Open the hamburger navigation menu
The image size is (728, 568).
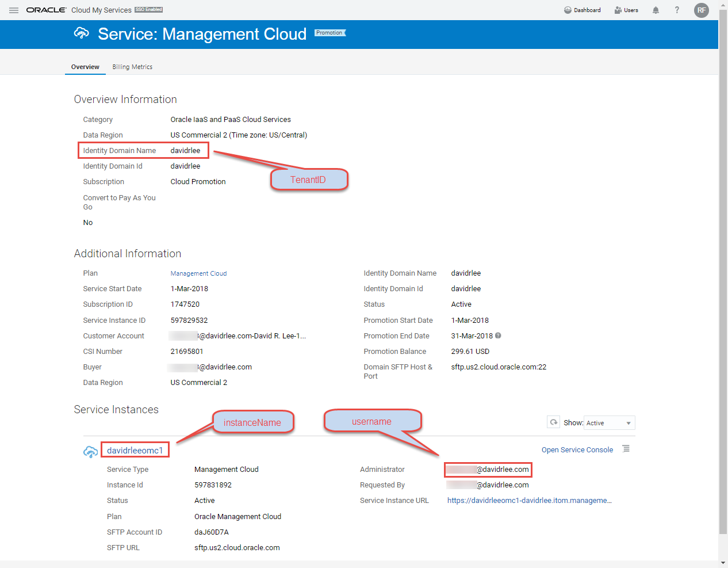pos(14,10)
